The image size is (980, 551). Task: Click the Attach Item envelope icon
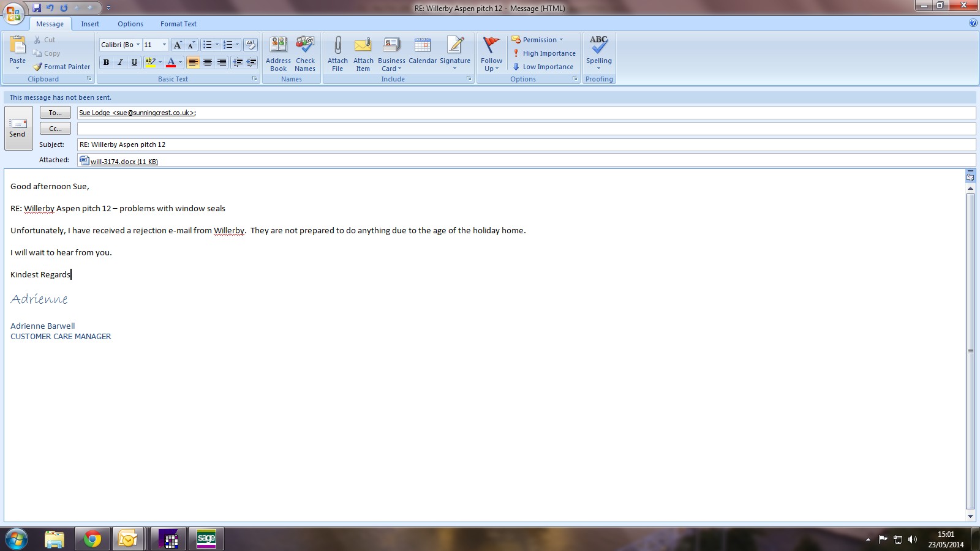click(363, 46)
